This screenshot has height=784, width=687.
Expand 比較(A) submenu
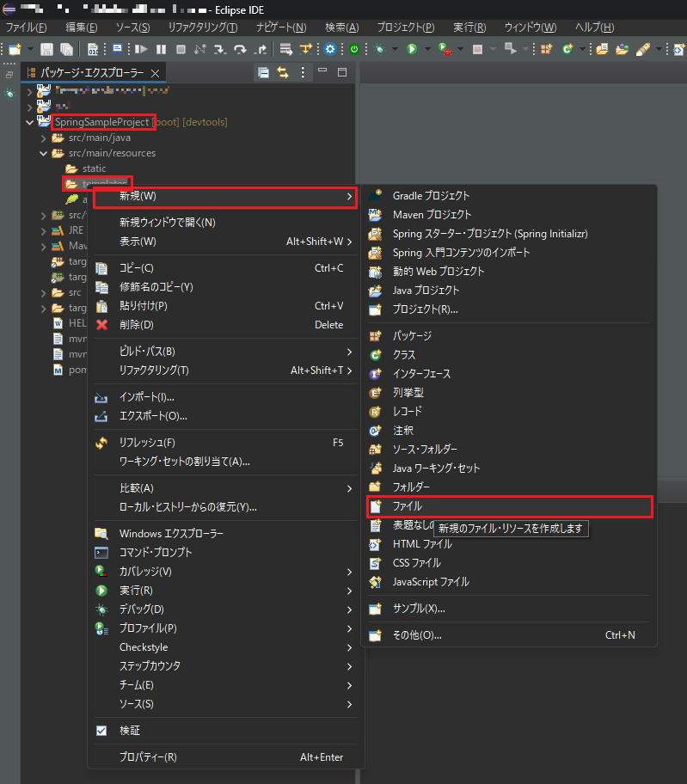(x=225, y=488)
